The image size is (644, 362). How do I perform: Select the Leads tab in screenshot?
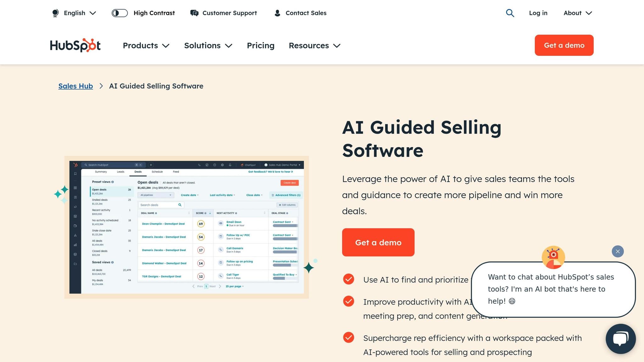tap(121, 172)
